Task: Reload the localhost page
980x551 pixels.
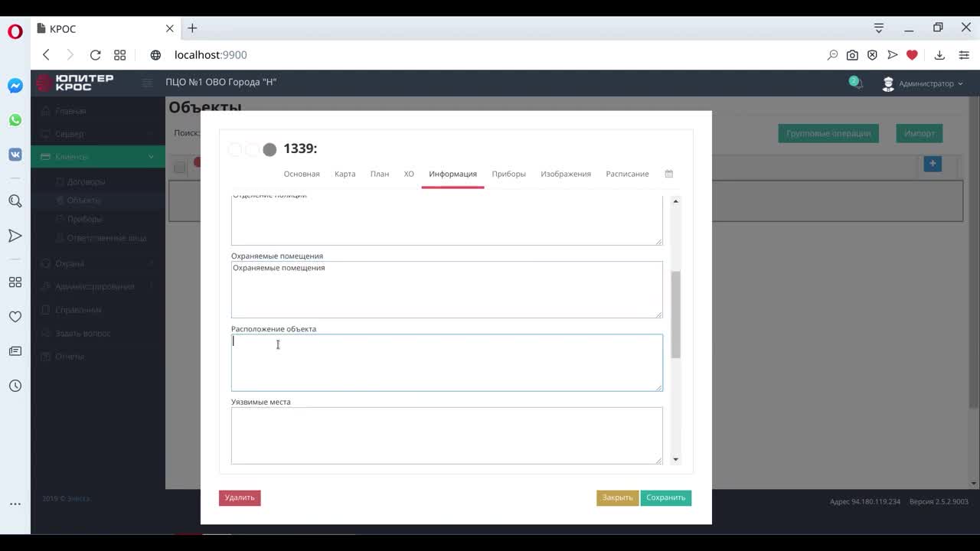Action: pos(95,55)
